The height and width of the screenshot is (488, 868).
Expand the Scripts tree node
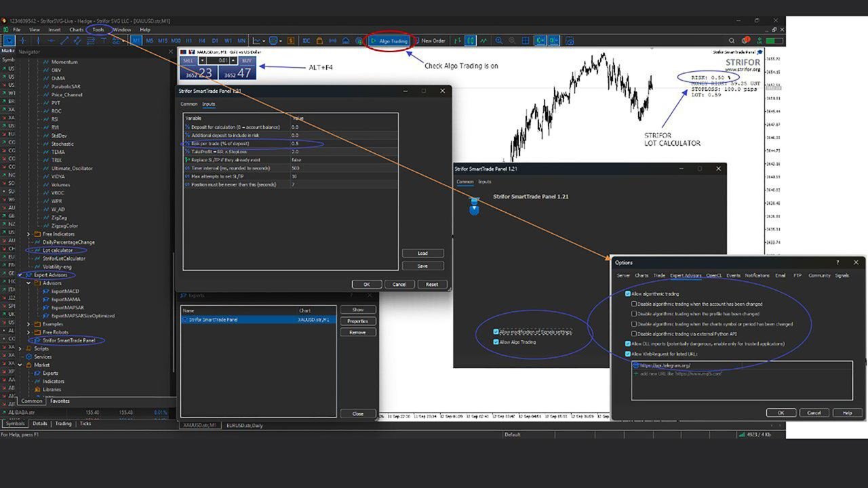click(20, 348)
